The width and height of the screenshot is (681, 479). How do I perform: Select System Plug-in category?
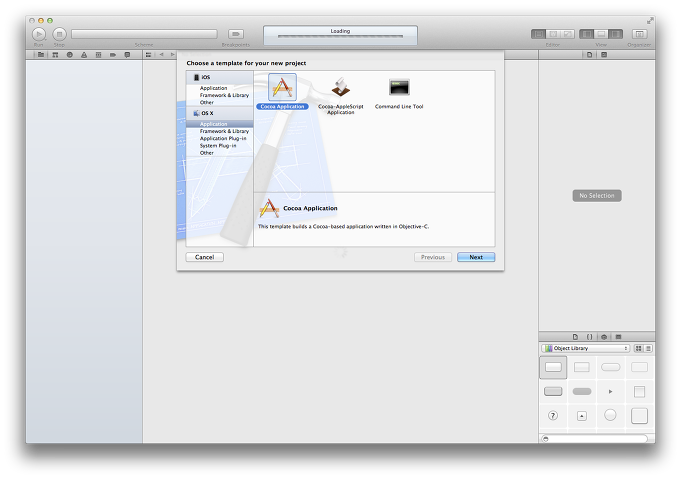point(220,145)
